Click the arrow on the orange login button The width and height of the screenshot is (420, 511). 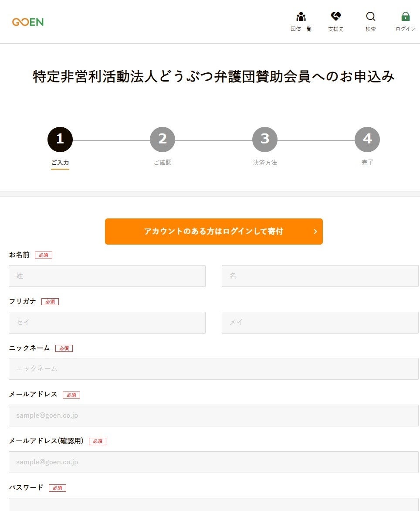coord(315,232)
